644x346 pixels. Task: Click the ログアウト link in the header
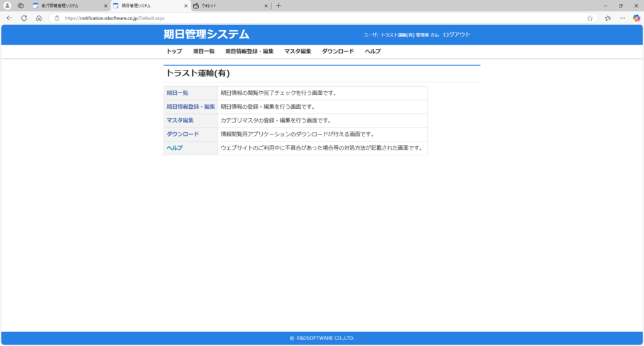457,35
